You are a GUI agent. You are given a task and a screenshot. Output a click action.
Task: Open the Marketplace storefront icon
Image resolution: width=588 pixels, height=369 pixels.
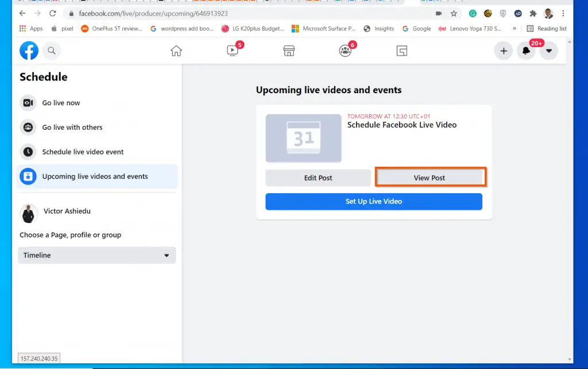tap(289, 51)
